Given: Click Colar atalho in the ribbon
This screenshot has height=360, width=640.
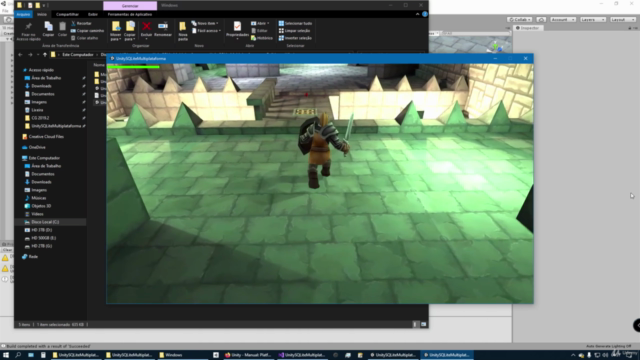Looking at the screenshot, I should click(84, 38).
